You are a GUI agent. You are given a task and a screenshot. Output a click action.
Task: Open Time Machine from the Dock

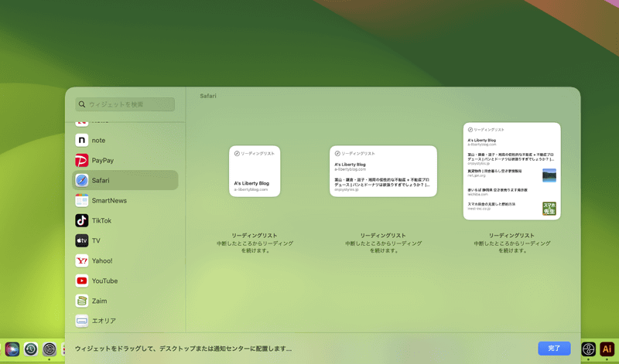coord(31,349)
